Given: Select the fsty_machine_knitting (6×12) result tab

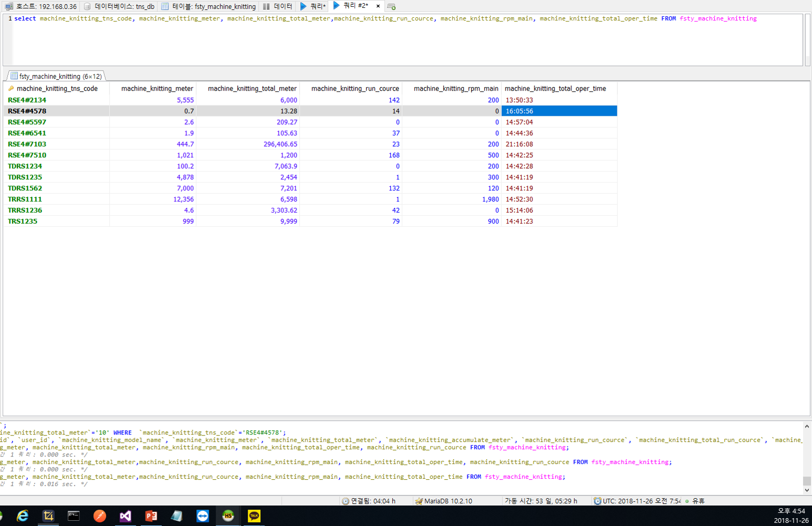Looking at the screenshot, I should click(x=57, y=76).
